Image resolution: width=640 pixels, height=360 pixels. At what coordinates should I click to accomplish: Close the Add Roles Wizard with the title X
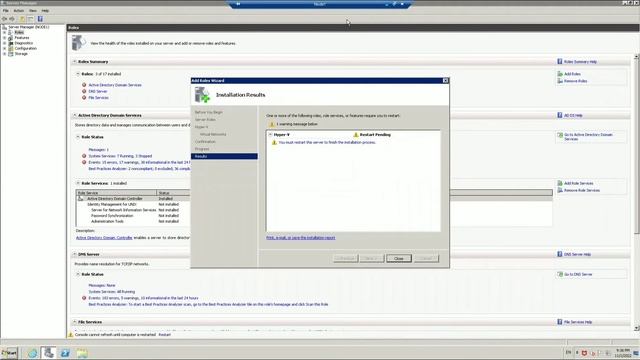coord(445,81)
